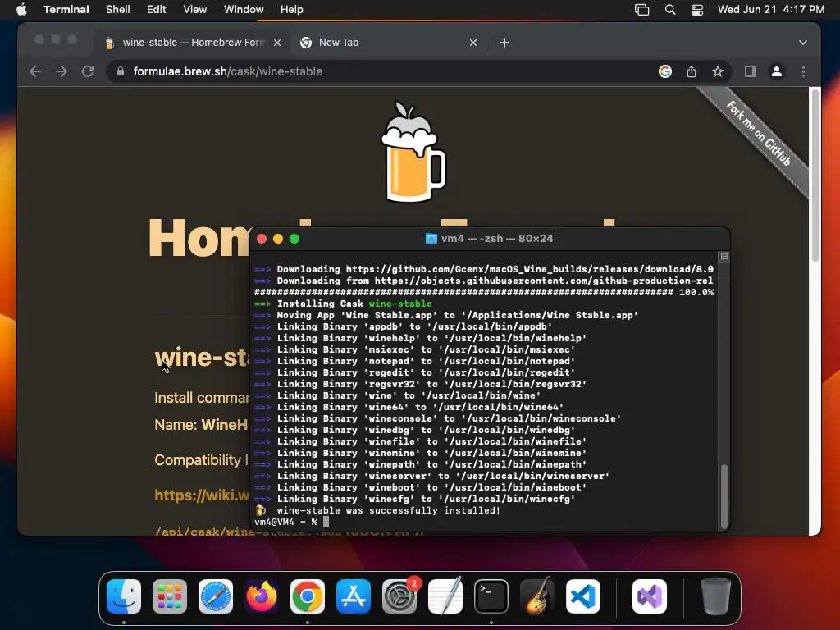Click the Fork me on GitHub ribbon
840x630 pixels.
click(758, 133)
